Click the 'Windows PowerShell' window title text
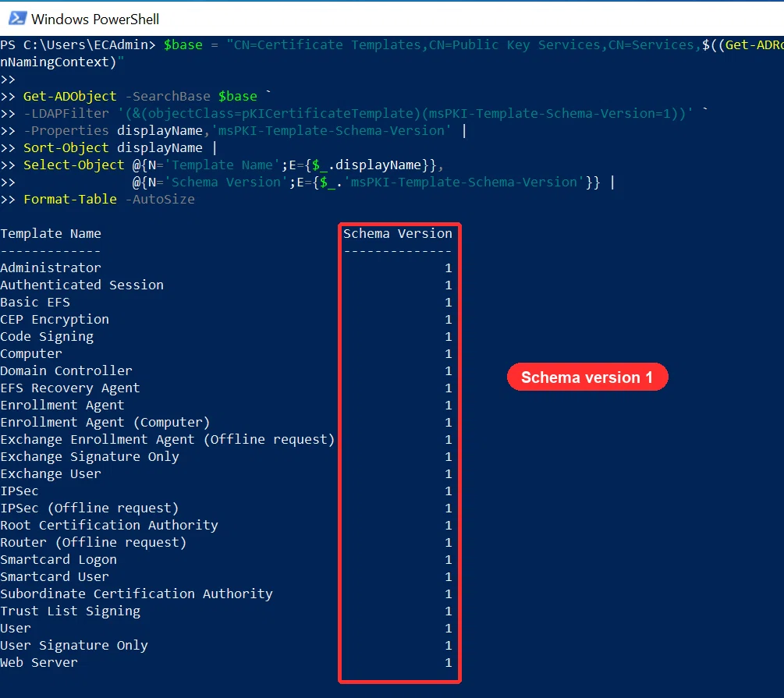 [95, 19]
